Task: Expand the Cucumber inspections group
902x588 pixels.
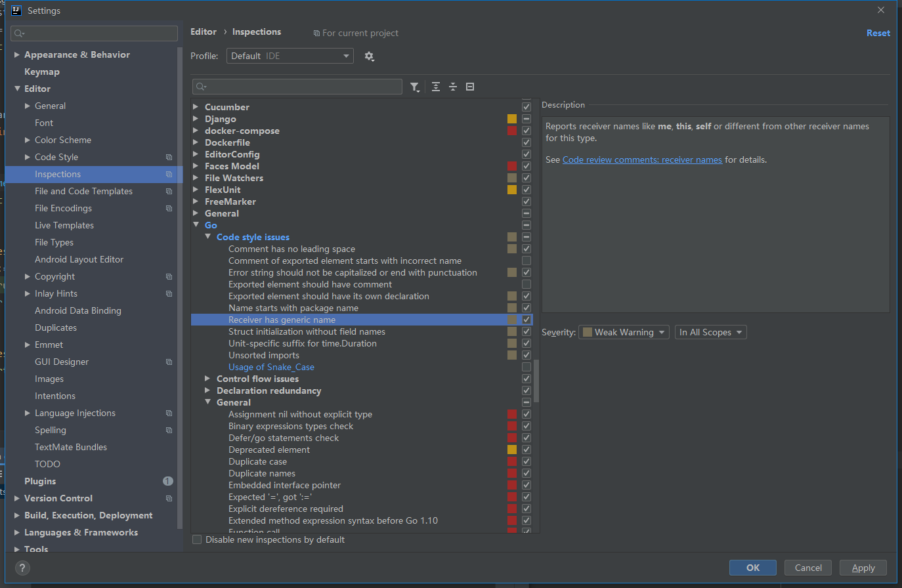Action: [196, 107]
